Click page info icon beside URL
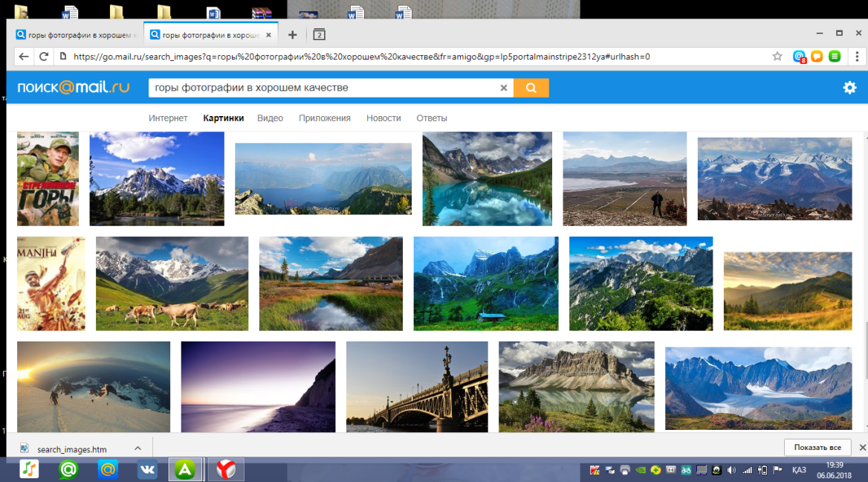This screenshot has width=868, height=482. click(63, 57)
